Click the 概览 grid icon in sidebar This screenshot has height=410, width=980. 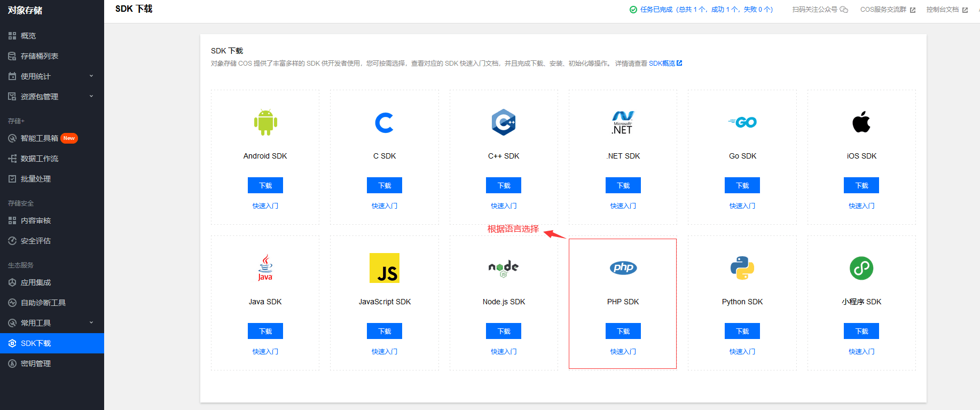click(x=12, y=36)
